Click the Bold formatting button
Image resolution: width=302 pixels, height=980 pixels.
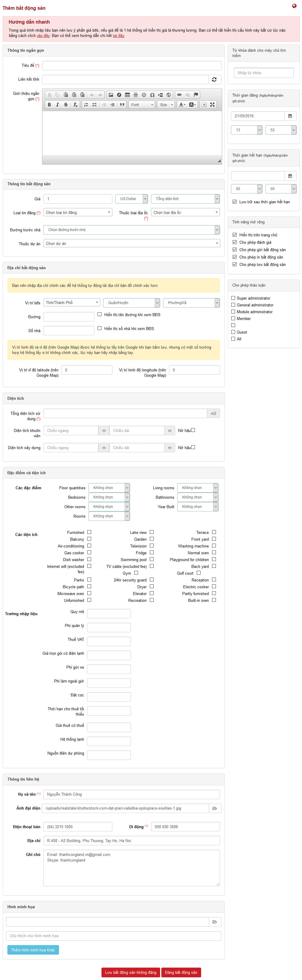(x=49, y=105)
